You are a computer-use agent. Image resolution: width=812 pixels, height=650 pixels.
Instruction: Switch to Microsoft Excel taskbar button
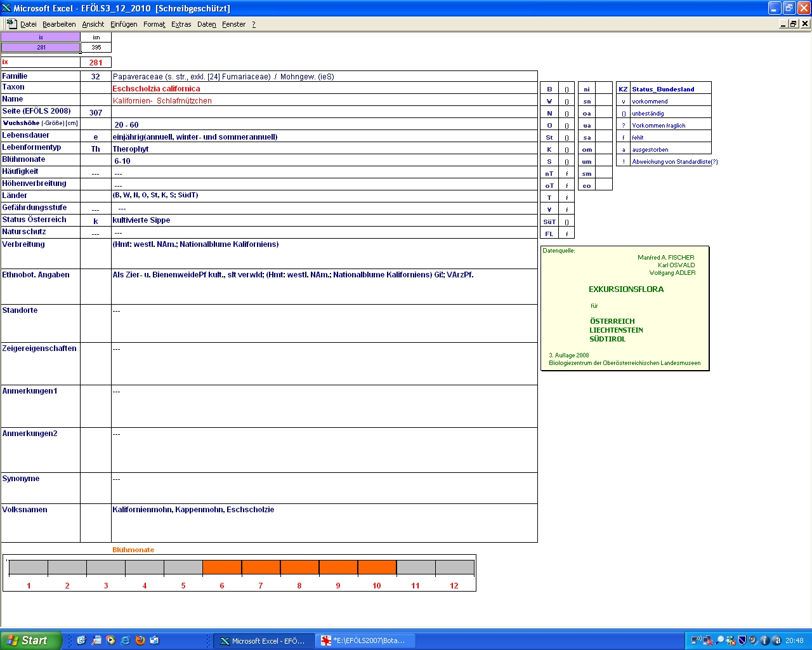click(263, 640)
